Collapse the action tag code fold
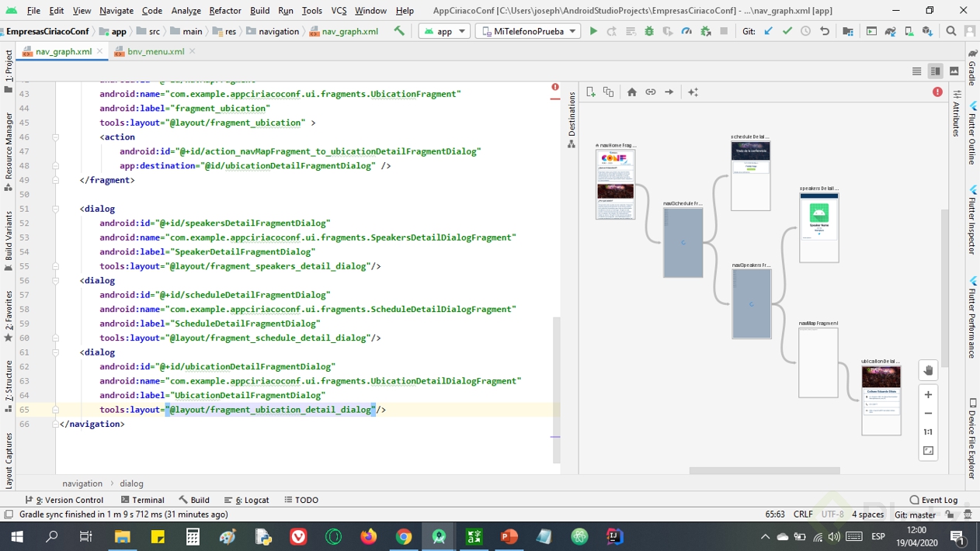The height and width of the screenshot is (551, 980). 56,137
